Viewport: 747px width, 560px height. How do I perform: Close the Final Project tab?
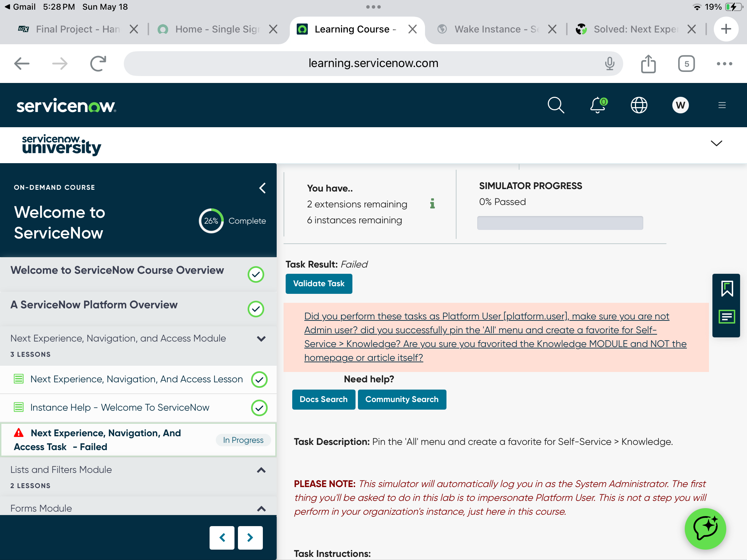(134, 29)
